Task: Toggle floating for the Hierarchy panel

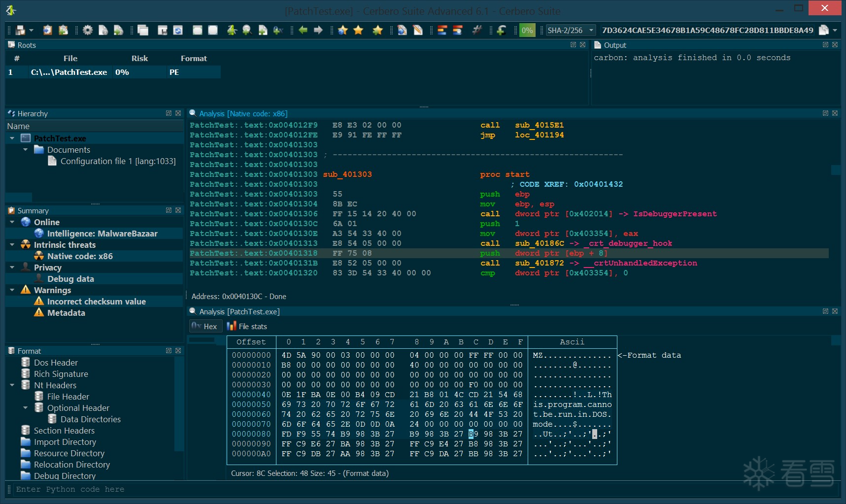Action: click(x=169, y=113)
